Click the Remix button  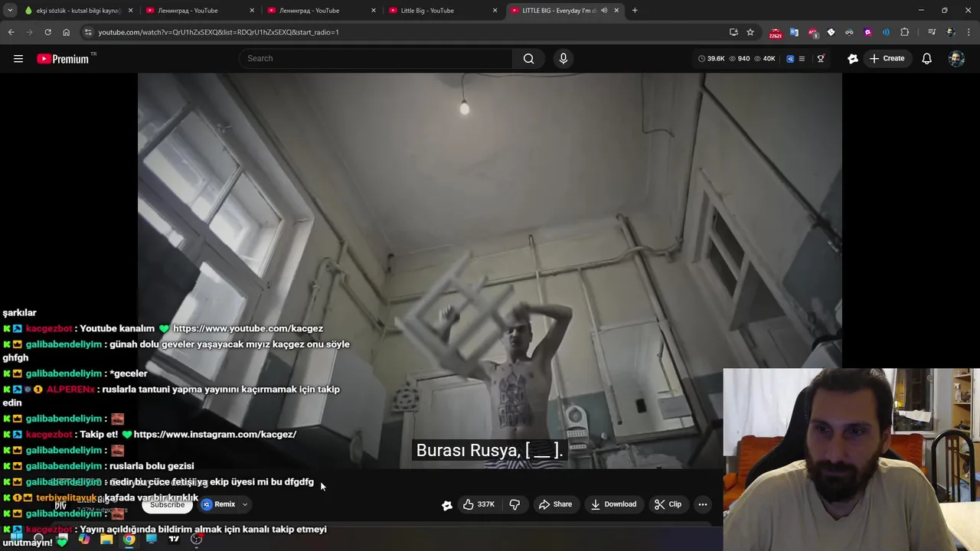click(219, 504)
